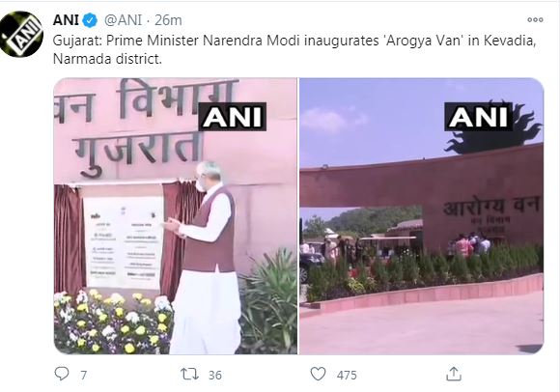This screenshot has width=560, height=392.
Task: Click the like count 475
Action: coord(347,375)
